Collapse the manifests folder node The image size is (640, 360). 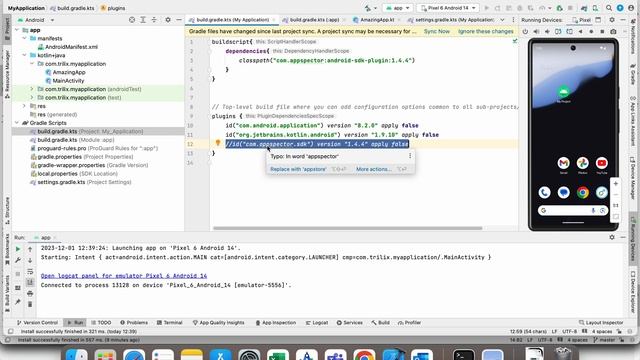(x=24, y=38)
